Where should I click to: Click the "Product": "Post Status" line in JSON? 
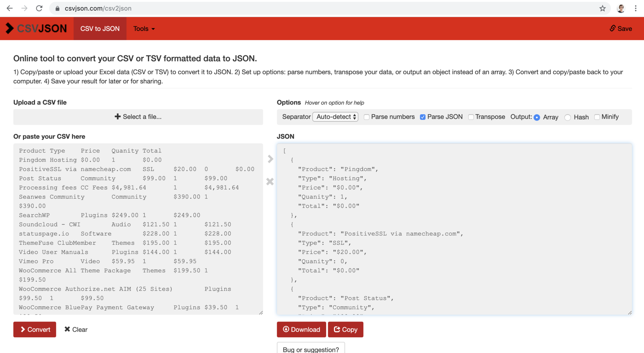[x=346, y=298]
